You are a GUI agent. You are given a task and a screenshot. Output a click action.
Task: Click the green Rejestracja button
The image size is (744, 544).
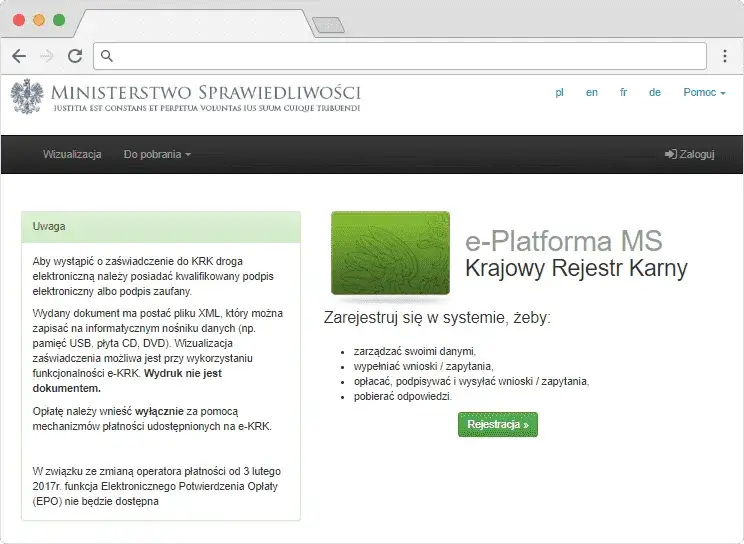pyautogui.click(x=498, y=424)
